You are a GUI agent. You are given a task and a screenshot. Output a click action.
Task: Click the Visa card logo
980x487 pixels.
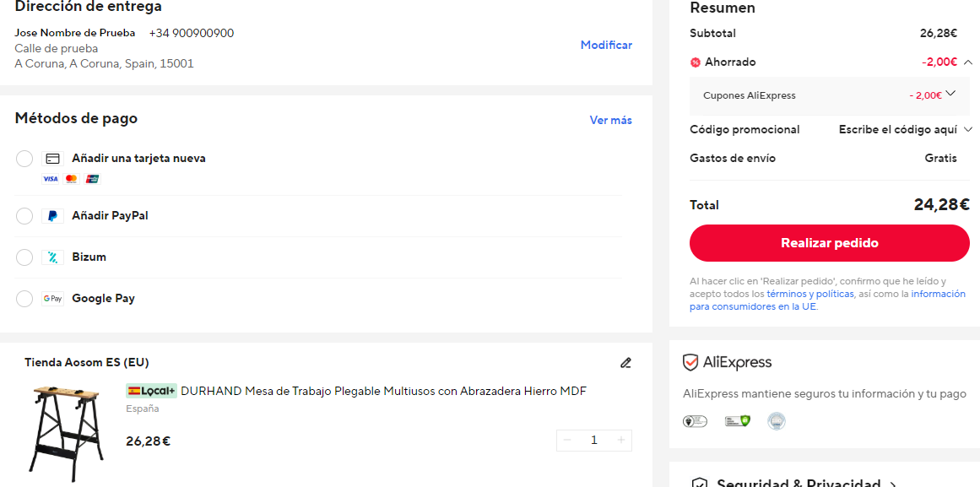tap(50, 179)
